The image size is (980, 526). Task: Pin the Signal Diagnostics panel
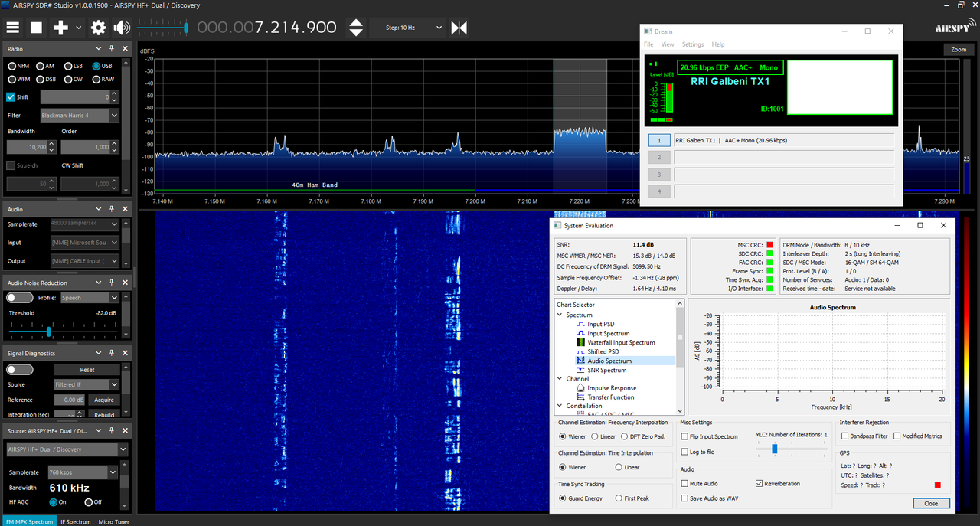(x=113, y=353)
